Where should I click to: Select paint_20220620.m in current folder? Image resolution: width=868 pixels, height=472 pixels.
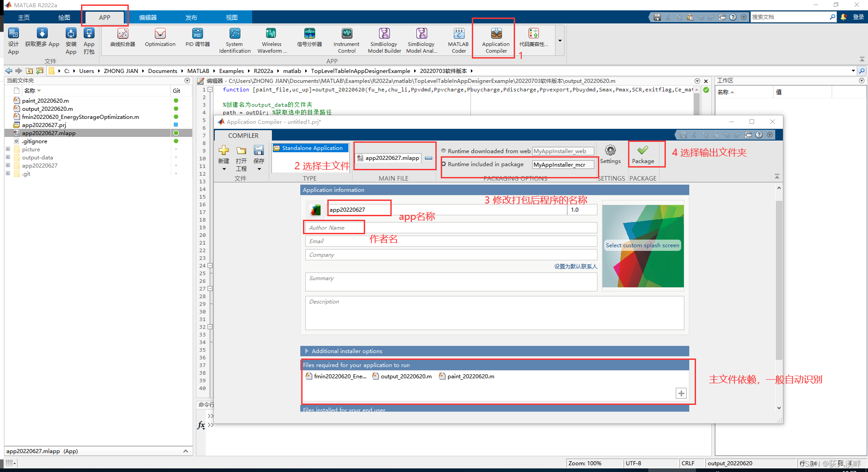(x=45, y=100)
